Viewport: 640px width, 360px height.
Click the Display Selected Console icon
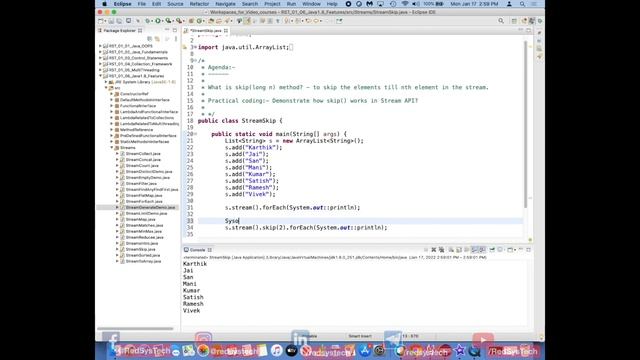[501, 249]
